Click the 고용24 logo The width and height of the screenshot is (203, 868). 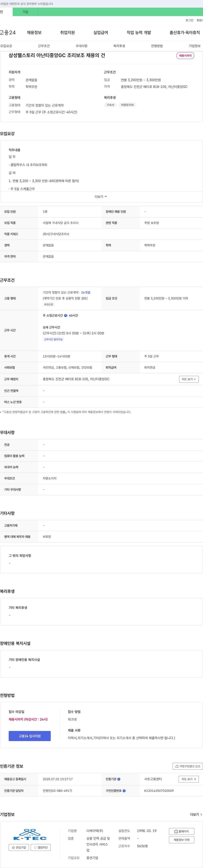click(x=7, y=33)
